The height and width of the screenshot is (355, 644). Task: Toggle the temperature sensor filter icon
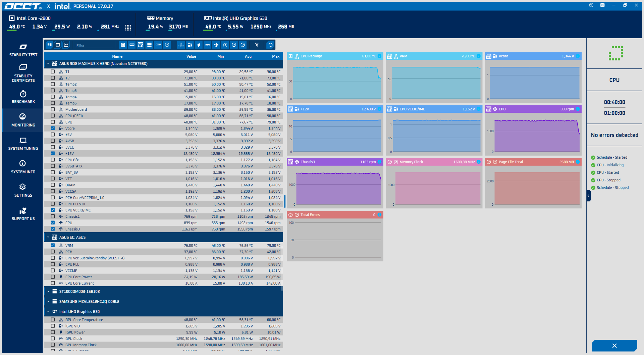[181, 45]
